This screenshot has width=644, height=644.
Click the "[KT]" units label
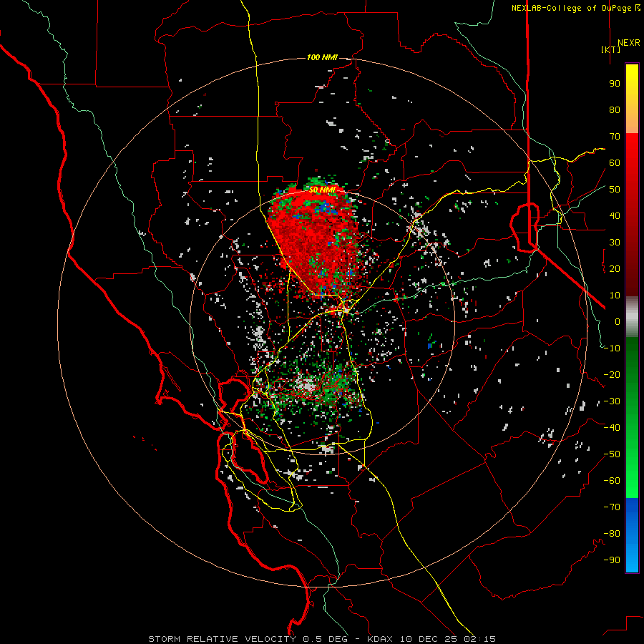click(611, 49)
